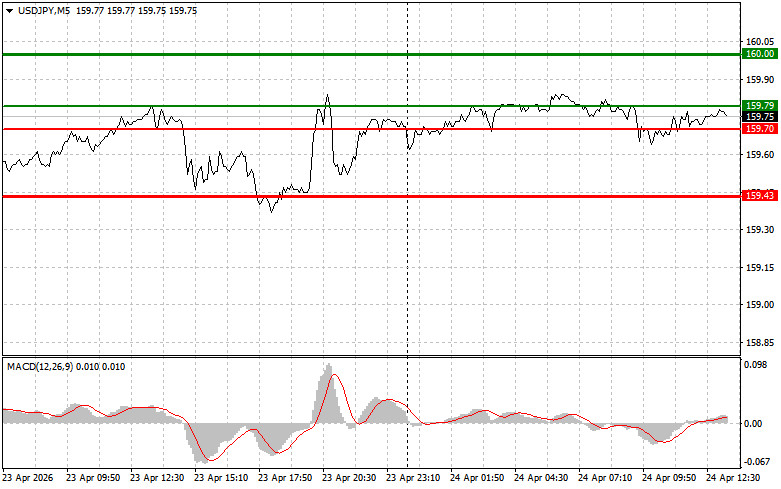Select the green 159.79 level label

[760, 106]
